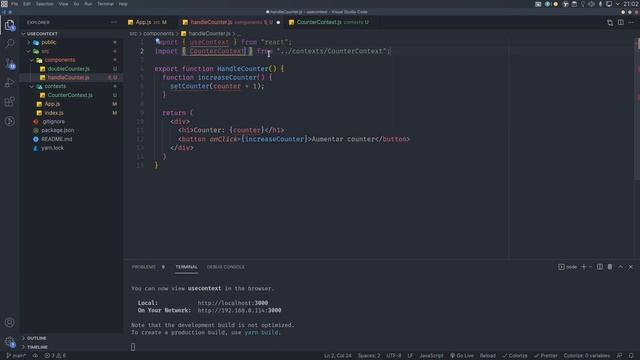Open package.json file
The image size is (640, 360).
click(58, 130)
